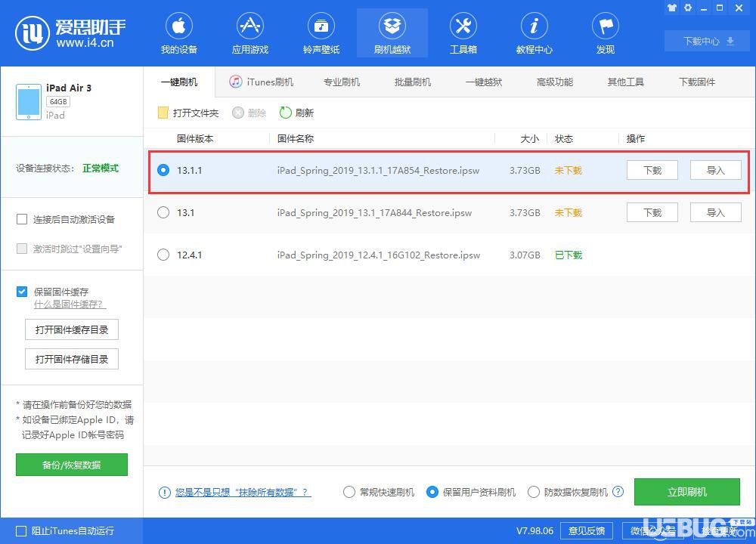The height and width of the screenshot is (544, 756).
Task: Click file name iPad_Spring_2019_12.4.1_16G102_Restore.ipsw
Action: click(379, 255)
